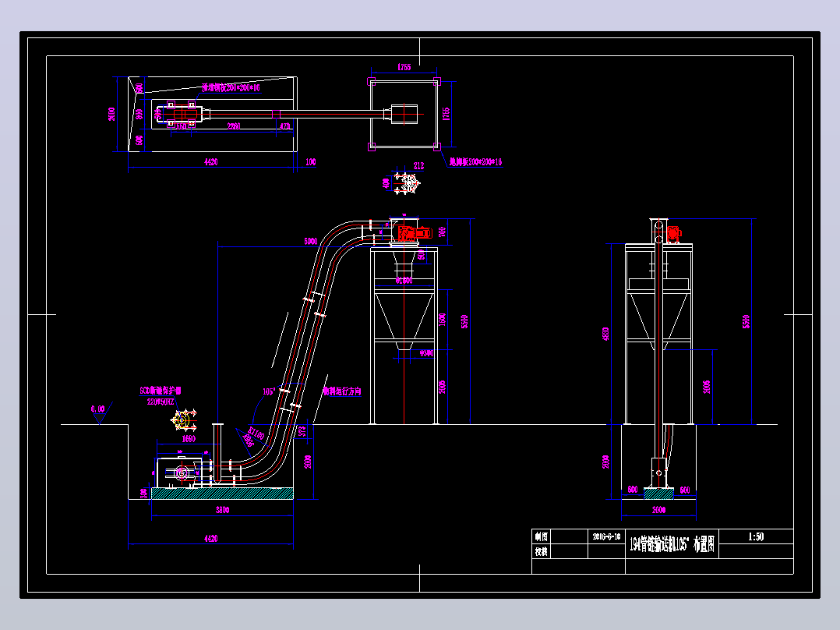The image size is (840, 630).
Task: Click the 0.00 elevation mark text
Action: (98, 409)
